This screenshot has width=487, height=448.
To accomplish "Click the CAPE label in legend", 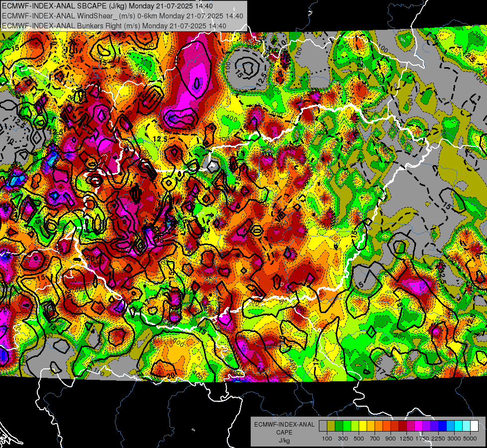I will 285,432.
